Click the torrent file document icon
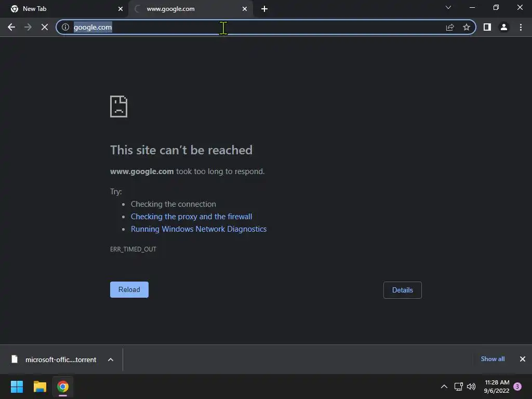This screenshot has height=399, width=532. point(14,360)
